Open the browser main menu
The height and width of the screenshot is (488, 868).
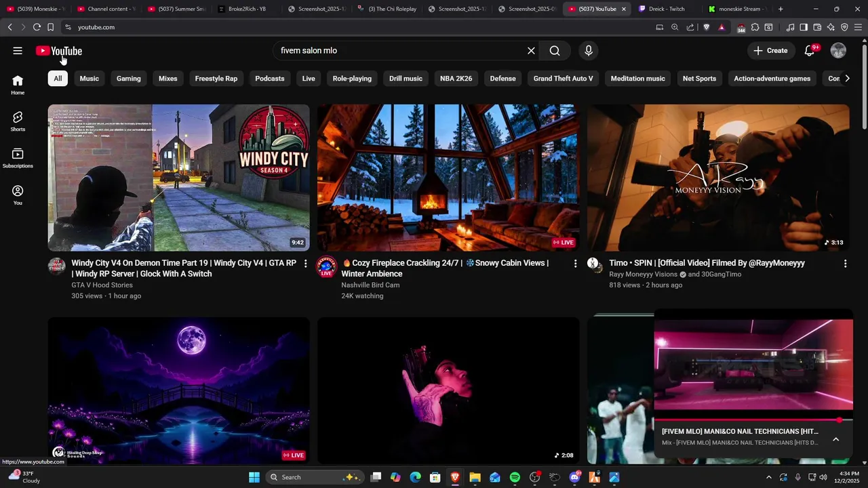[858, 27]
